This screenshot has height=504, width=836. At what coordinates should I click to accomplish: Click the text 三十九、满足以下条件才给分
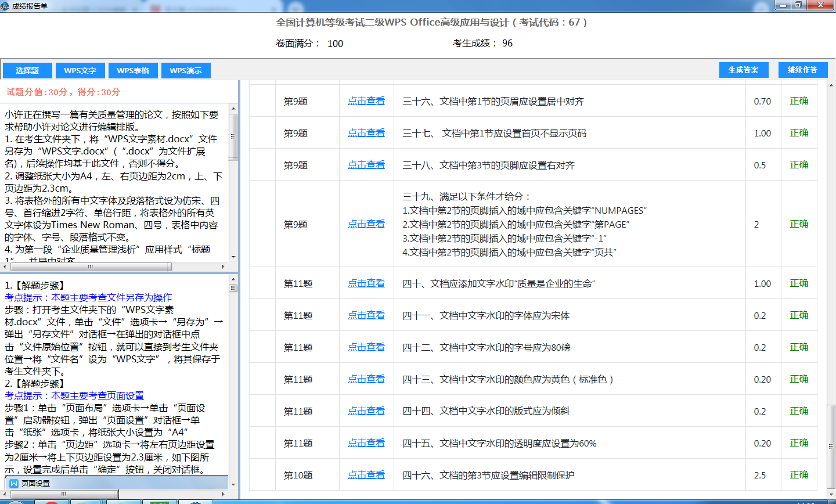[x=466, y=196]
